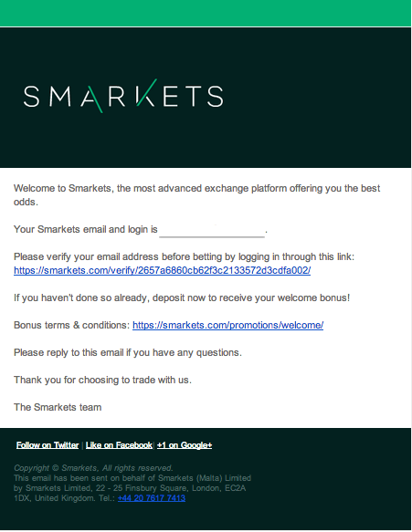Click the Smarkets (Malta) Limited notice text

pyautogui.click(x=132, y=478)
